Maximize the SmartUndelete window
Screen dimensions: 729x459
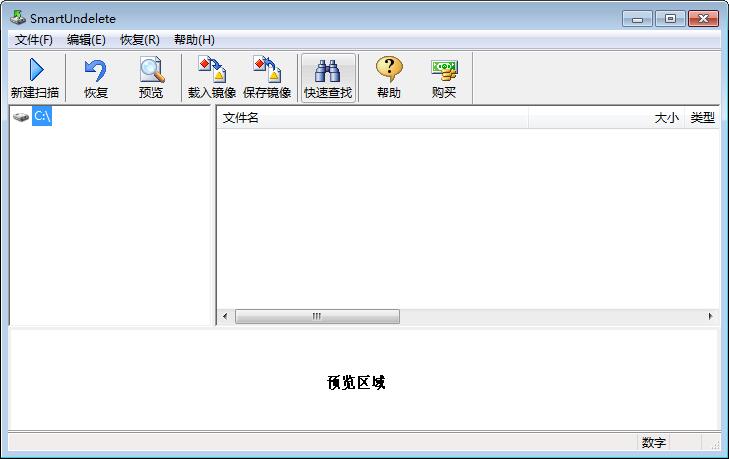[670, 19]
